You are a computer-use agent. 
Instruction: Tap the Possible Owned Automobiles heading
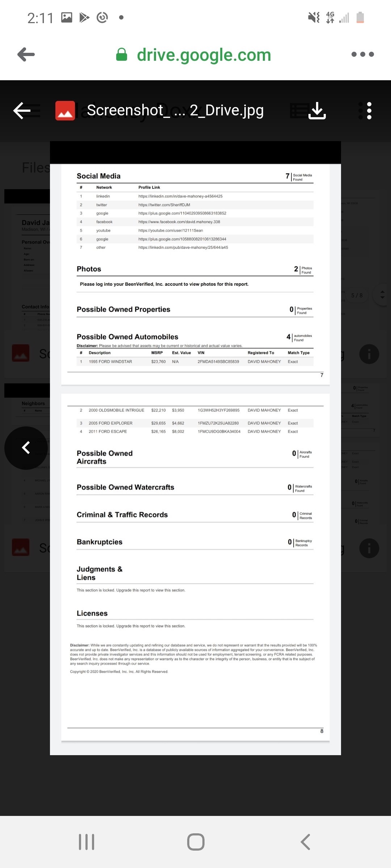pyautogui.click(x=127, y=337)
